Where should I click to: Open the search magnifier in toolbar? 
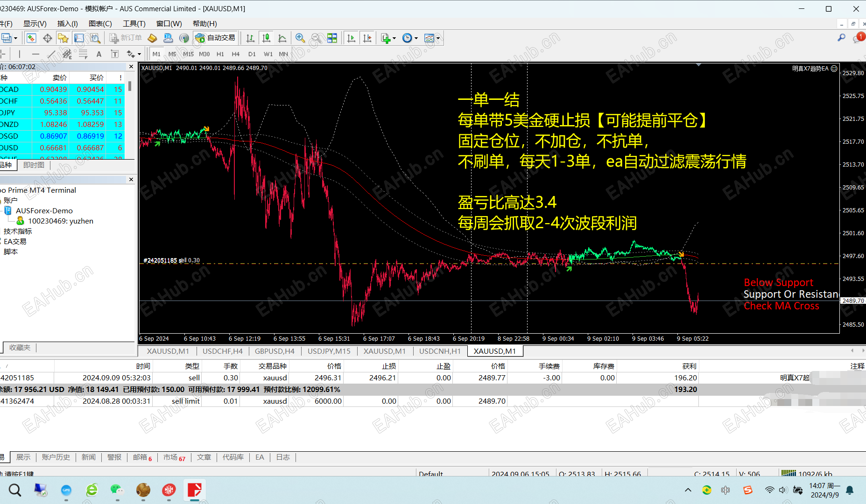[841, 38]
